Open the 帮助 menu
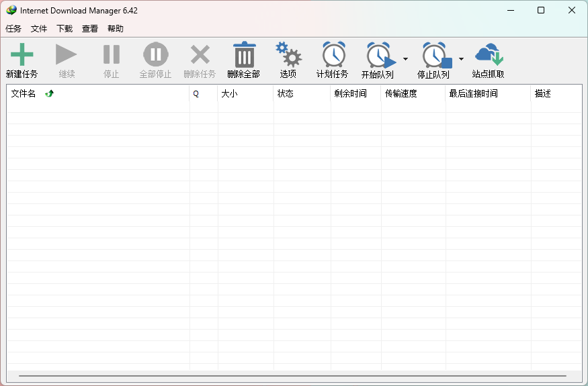The width and height of the screenshot is (588, 386). [x=116, y=28]
